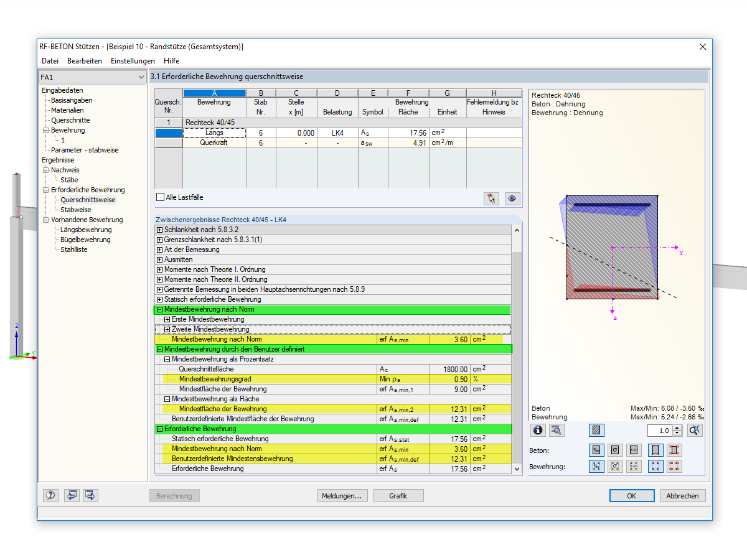
Task: Click the scale factor input field 1.0
Action: click(x=660, y=431)
